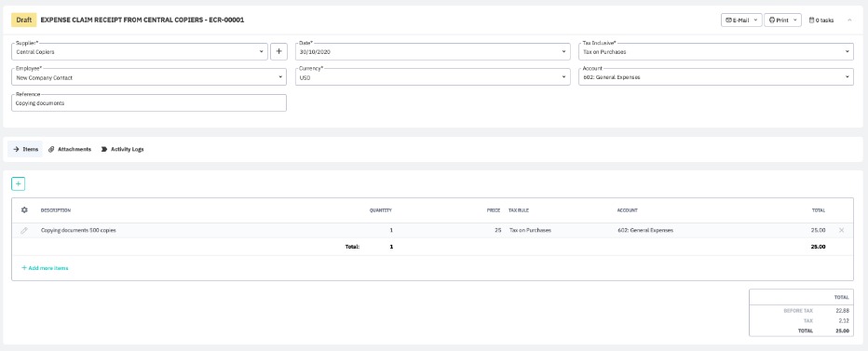This screenshot has width=868, height=351.
Task: Select the Items tab
Action: (25, 150)
